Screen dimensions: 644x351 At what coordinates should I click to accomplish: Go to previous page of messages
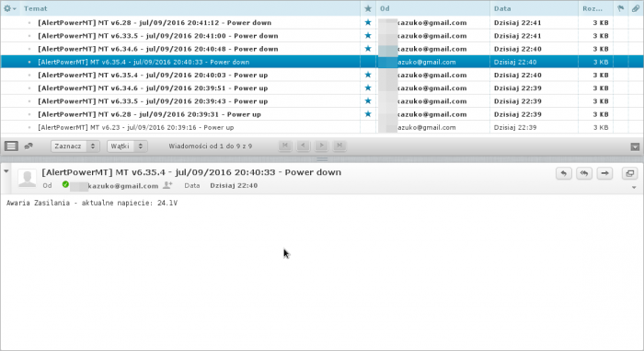click(303, 146)
